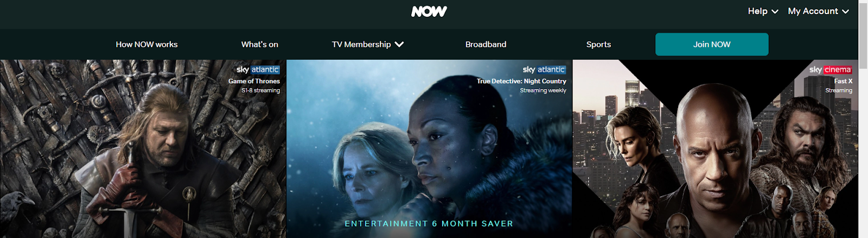Open the How NOW works page
868x238 pixels.
(146, 45)
